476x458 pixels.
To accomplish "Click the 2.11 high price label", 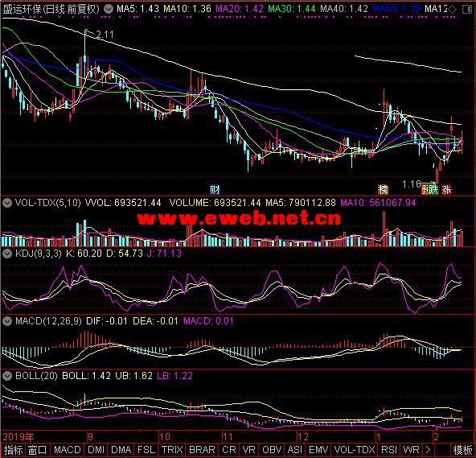I will pyautogui.click(x=105, y=35).
